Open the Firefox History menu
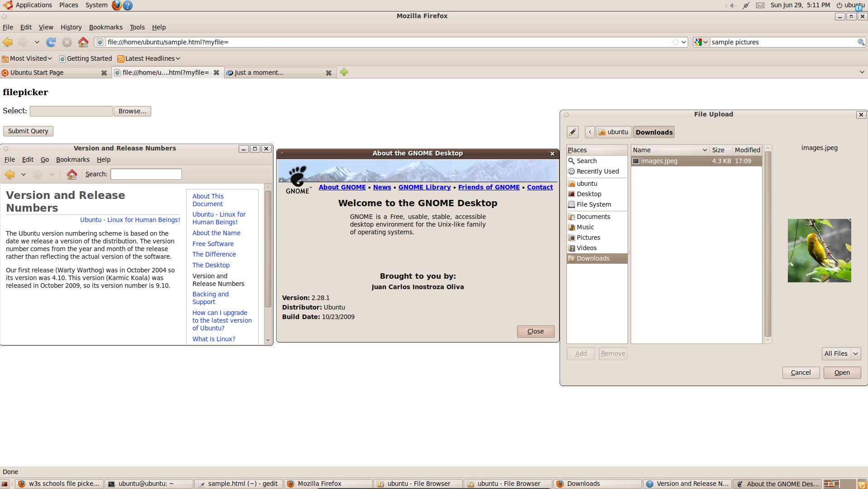 [x=71, y=27]
